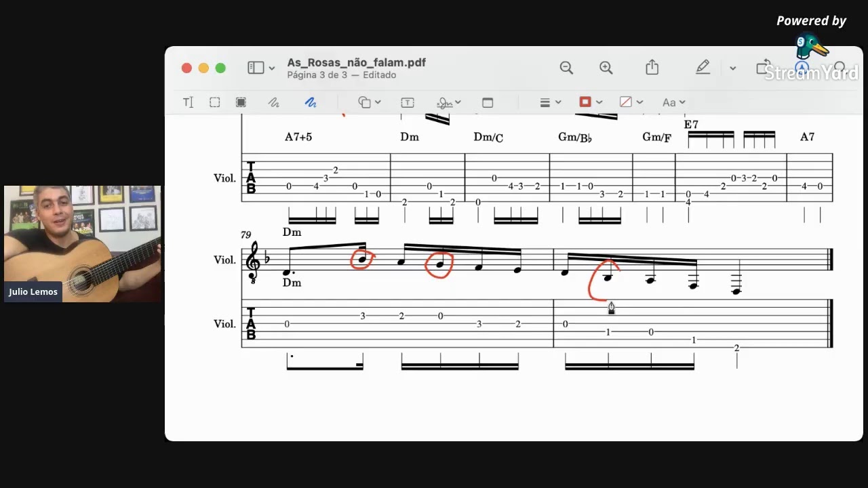
Task: Select the highlight pen tool
Action: coord(703,67)
